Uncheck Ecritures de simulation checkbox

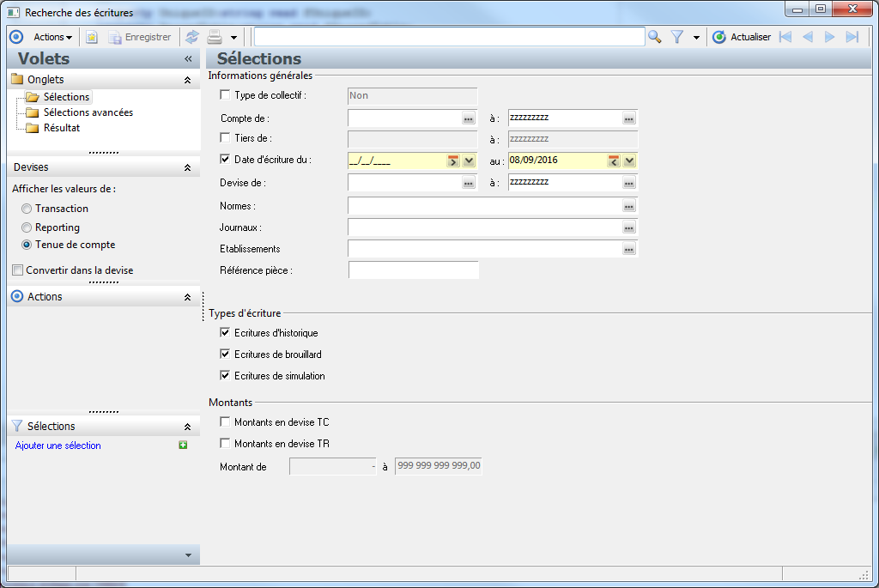[225, 376]
